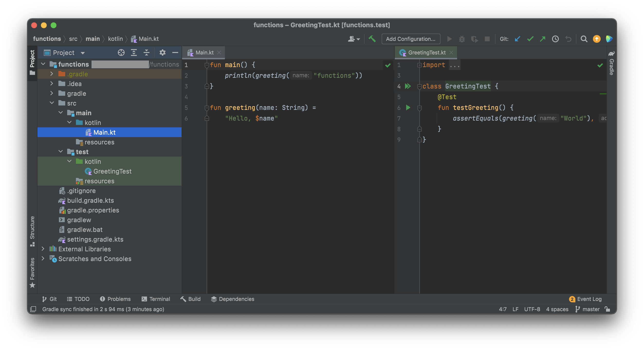This screenshot has height=350, width=644.
Task: Click the Build project hammer icon
Action: point(372,39)
